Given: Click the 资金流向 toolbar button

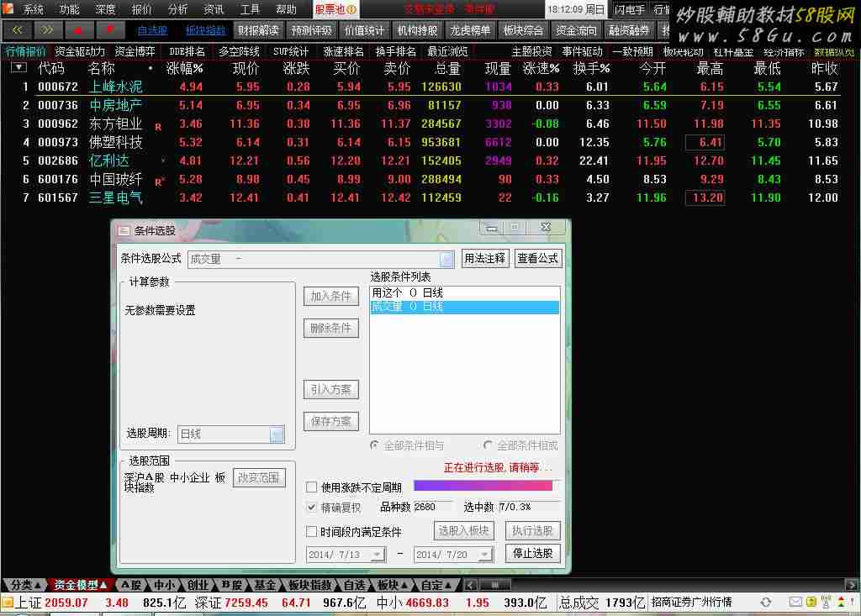Looking at the screenshot, I should pos(576,31).
